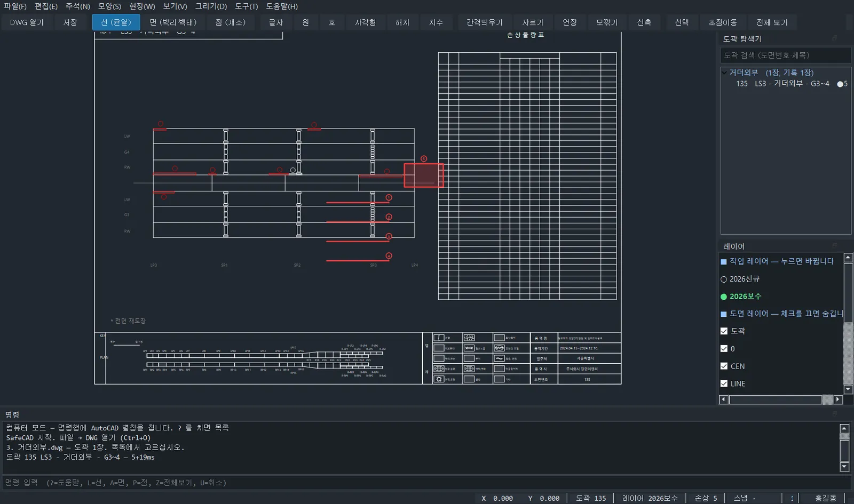Click the layer list scroll-down arrow
The width and height of the screenshot is (854, 504).
tap(848, 389)
